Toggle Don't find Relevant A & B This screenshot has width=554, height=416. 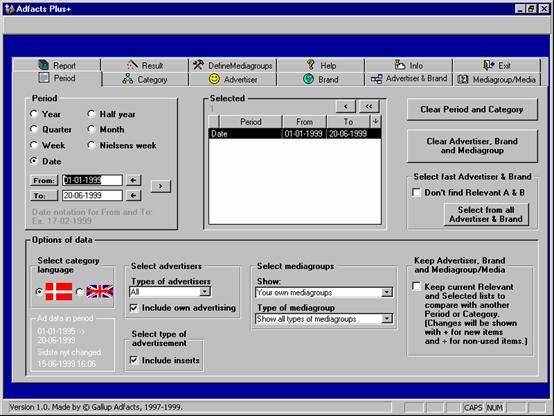tap(417, 192)
